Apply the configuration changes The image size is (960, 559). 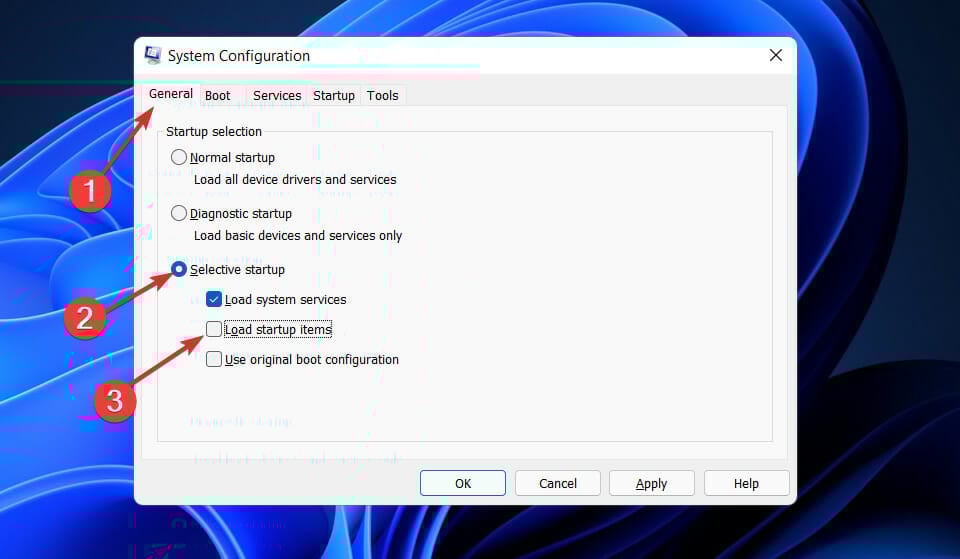651,483
